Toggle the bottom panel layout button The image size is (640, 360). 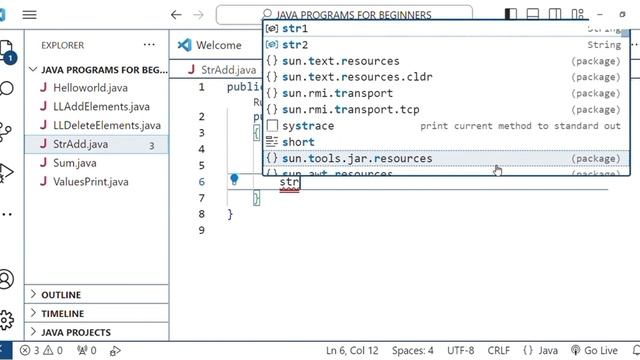pyautogui.click(x=533, y=14)
